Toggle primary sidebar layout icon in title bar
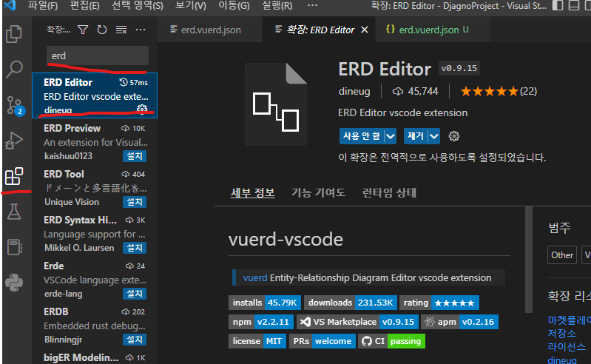The image size is (591, 364). coord(558,5)
